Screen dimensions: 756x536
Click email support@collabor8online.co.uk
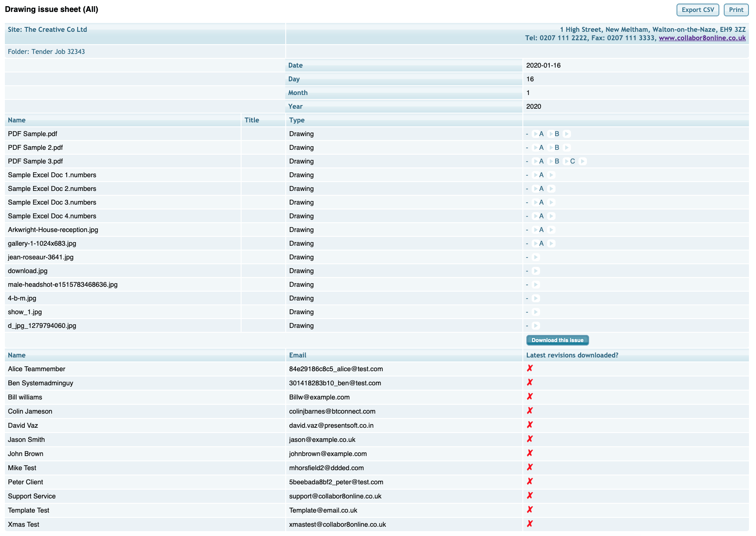click(335, 496)
